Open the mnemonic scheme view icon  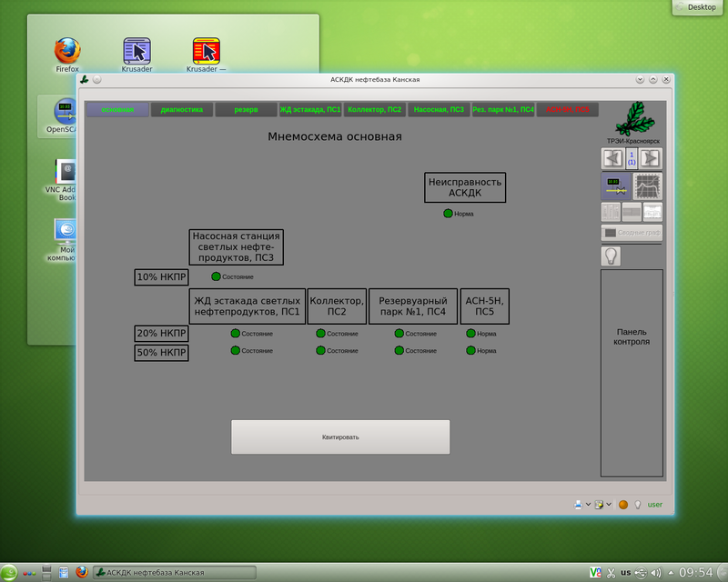pos(615,186)
